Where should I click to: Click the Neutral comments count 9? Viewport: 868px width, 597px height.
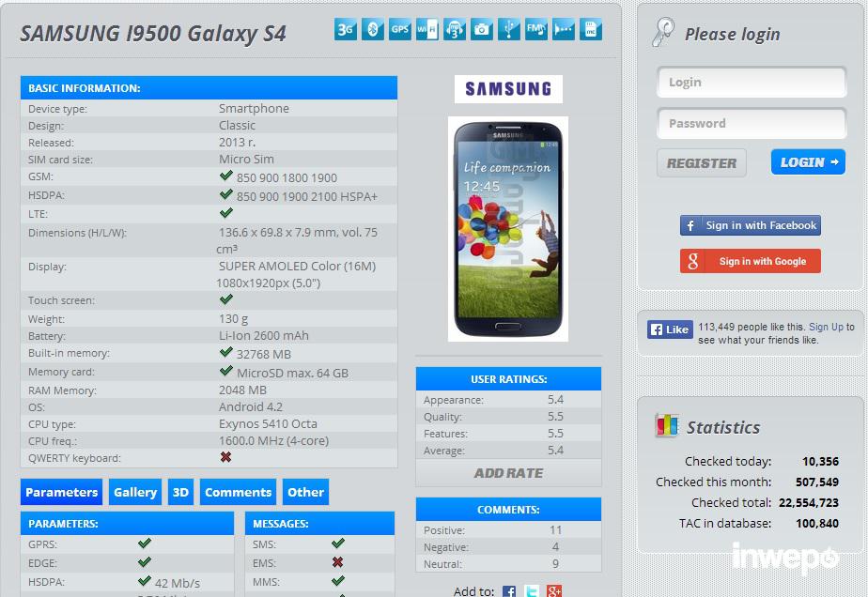point(555,564)
